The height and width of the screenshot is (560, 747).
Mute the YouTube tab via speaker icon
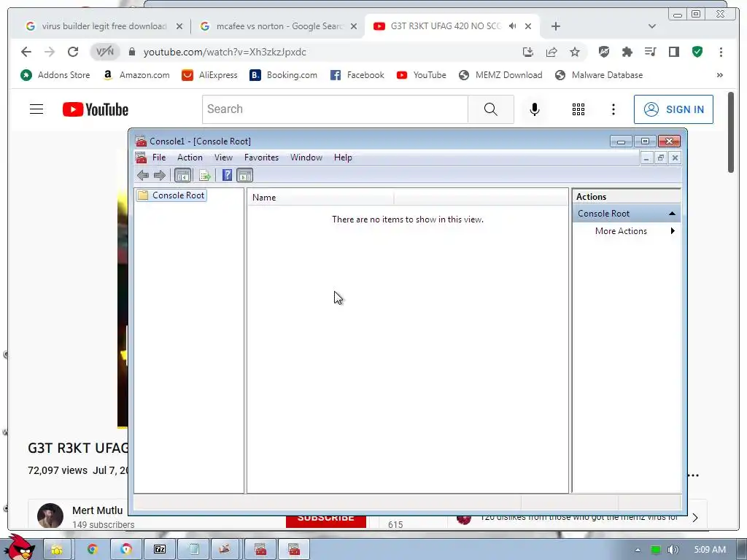click(x=513, y=26)
